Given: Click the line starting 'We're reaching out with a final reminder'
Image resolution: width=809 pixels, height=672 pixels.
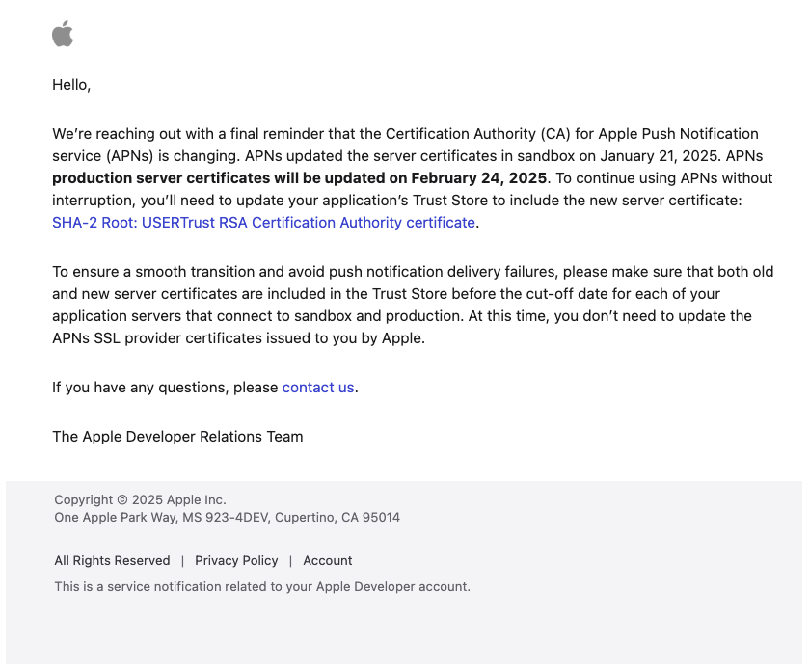Looking at the screenshot, I should point(405,134).
